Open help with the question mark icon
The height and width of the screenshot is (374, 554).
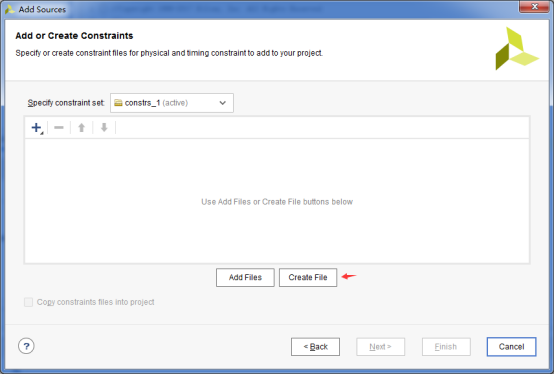26,346
